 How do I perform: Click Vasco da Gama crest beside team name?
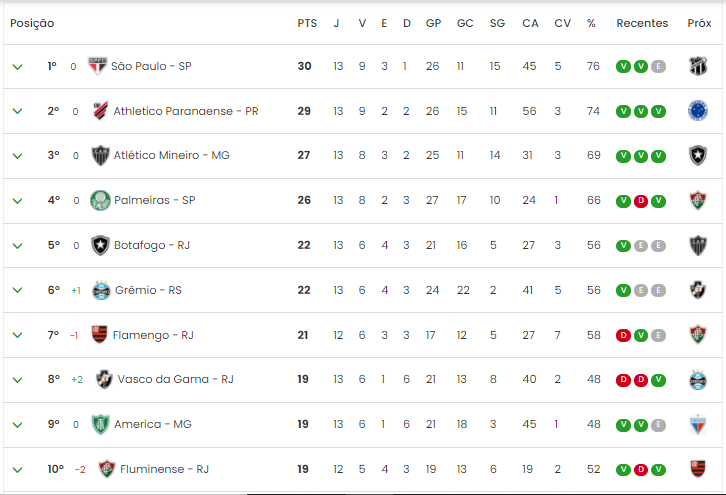104,380
